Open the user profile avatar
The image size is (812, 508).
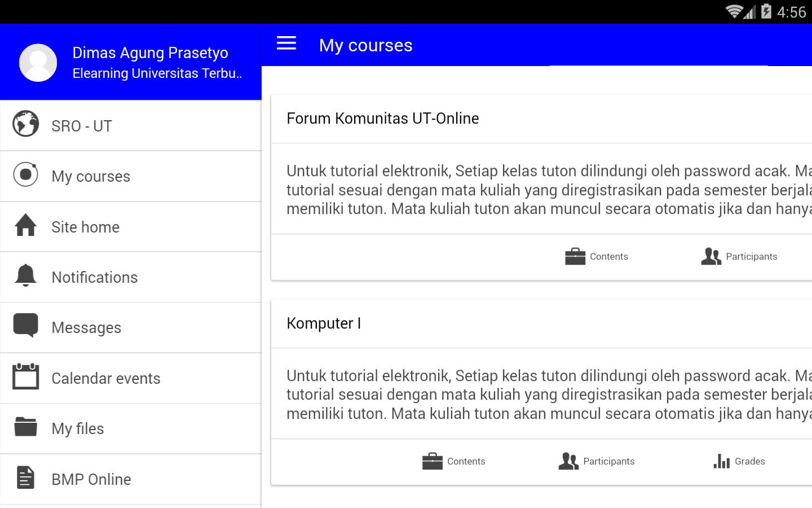point(38,63)
